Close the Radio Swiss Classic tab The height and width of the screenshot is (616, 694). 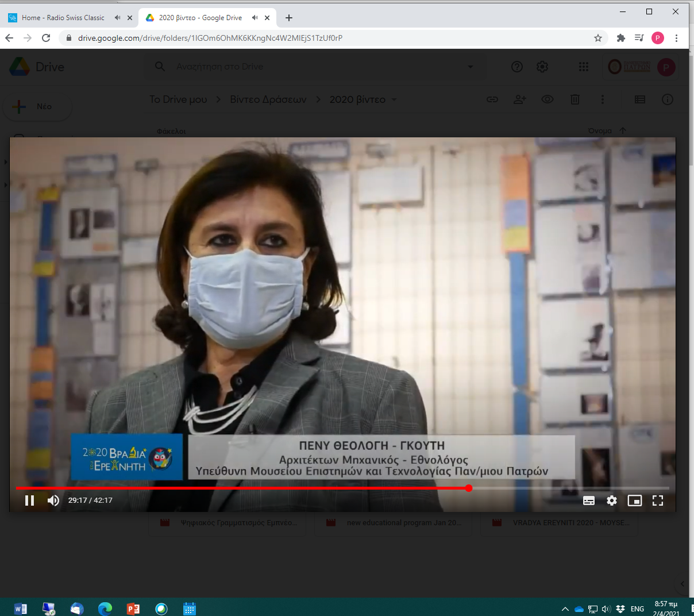pyautogui.click(x=130, y=18)
